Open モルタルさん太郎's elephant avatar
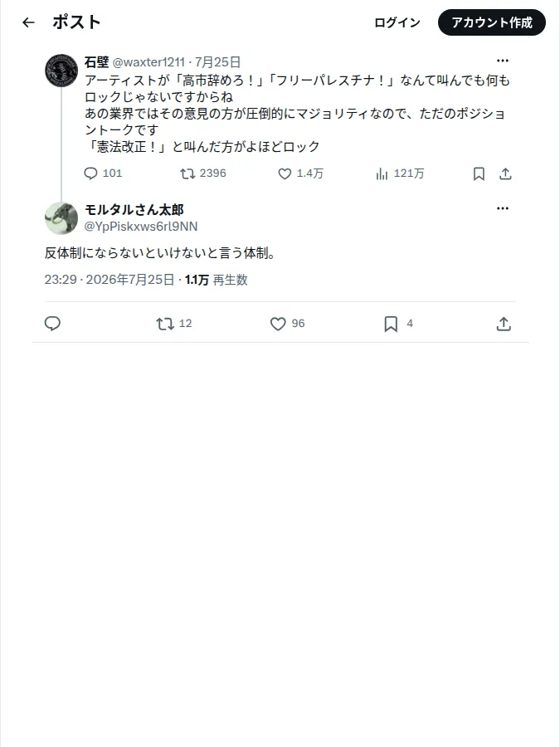The image size is (560, 747). (61, 218)
